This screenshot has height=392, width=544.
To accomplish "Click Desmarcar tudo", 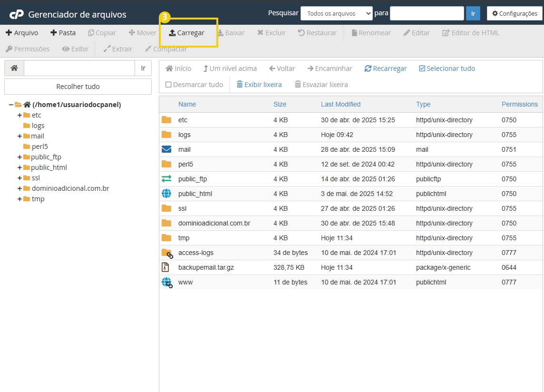I will [194, 85].
